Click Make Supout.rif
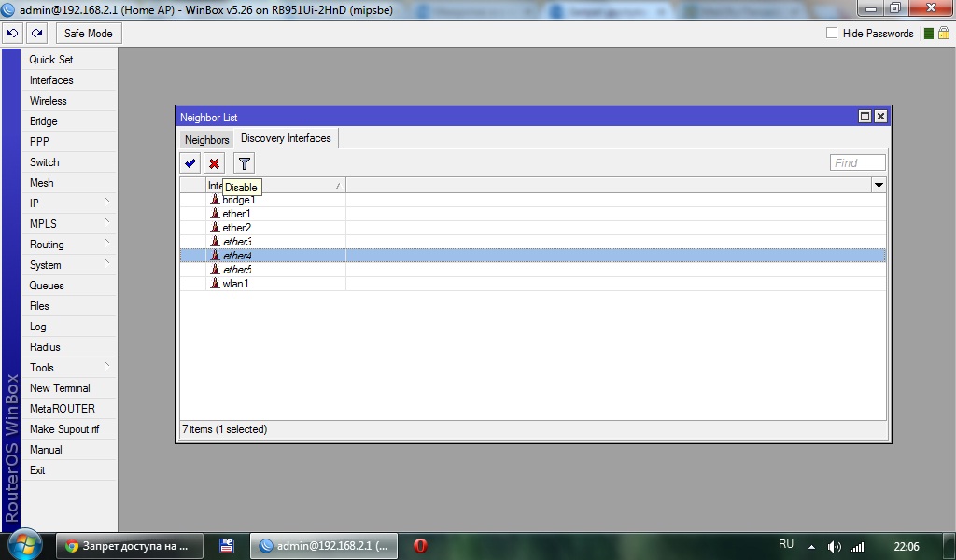 point(69,429)
